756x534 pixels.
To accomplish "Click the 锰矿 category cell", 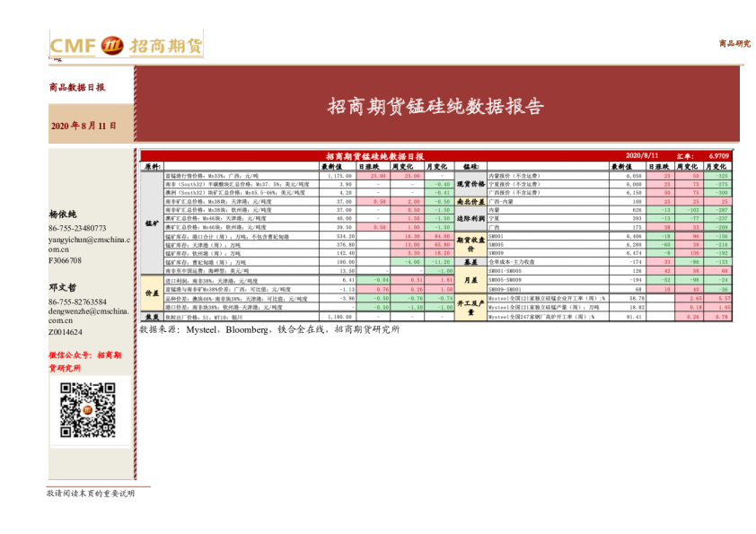I will pos(152,222).
